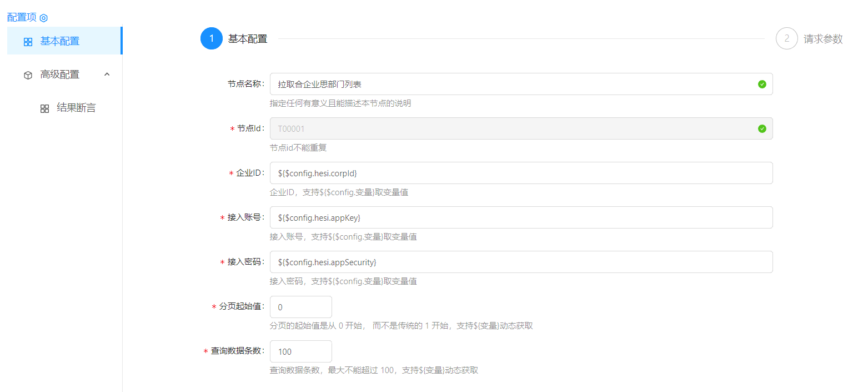Click the 配置项 header link
This screenshot has width=868, height=392.
pos(22,17)
